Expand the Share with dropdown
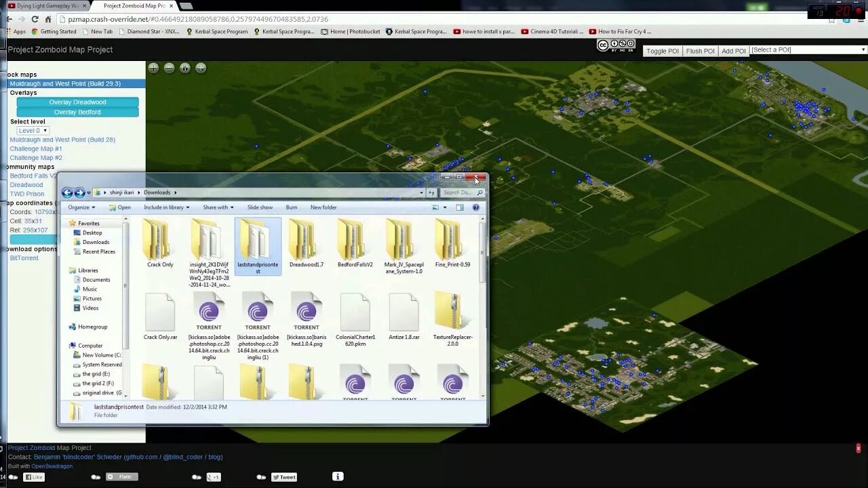The image size is (868, 488). click(x=218, y=207)
